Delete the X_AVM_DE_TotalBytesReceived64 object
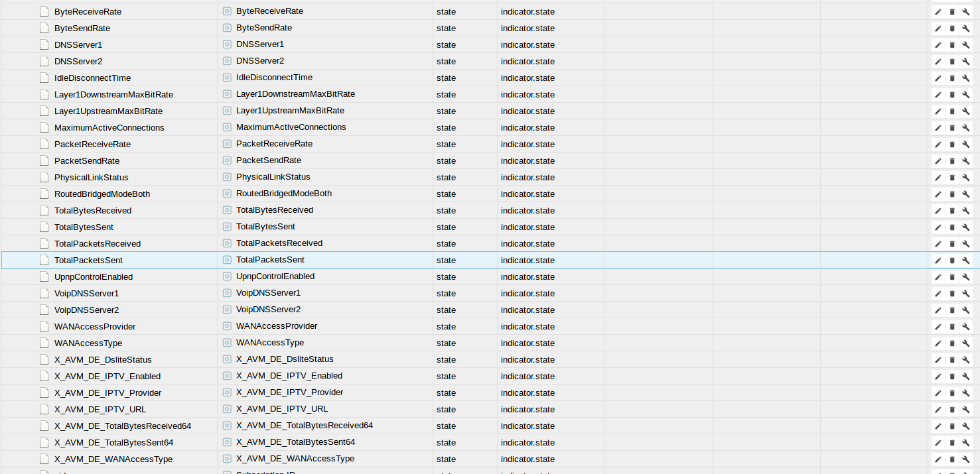The image size is (980, 474). pyautogui.click(x=951, y=426)
